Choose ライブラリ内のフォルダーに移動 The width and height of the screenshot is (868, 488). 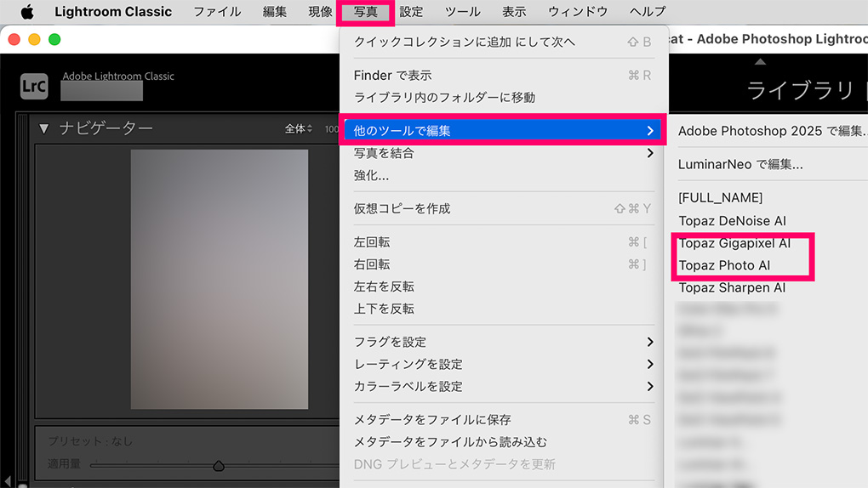point(503,98)
